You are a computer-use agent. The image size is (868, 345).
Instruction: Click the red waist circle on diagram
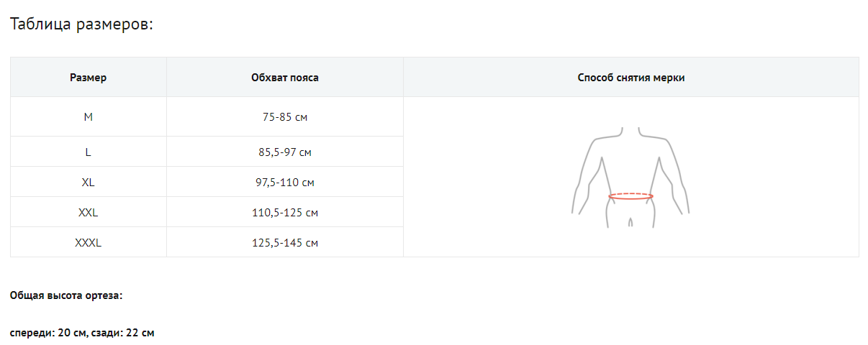click(x=630, y=196)
